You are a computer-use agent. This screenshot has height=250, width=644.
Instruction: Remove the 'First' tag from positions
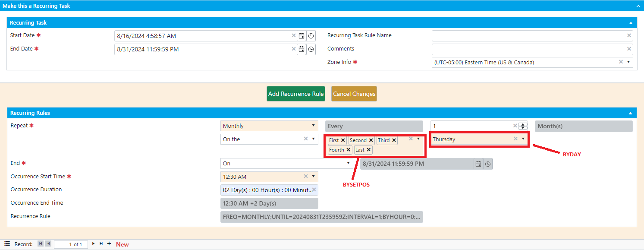[x=343, y=140]
